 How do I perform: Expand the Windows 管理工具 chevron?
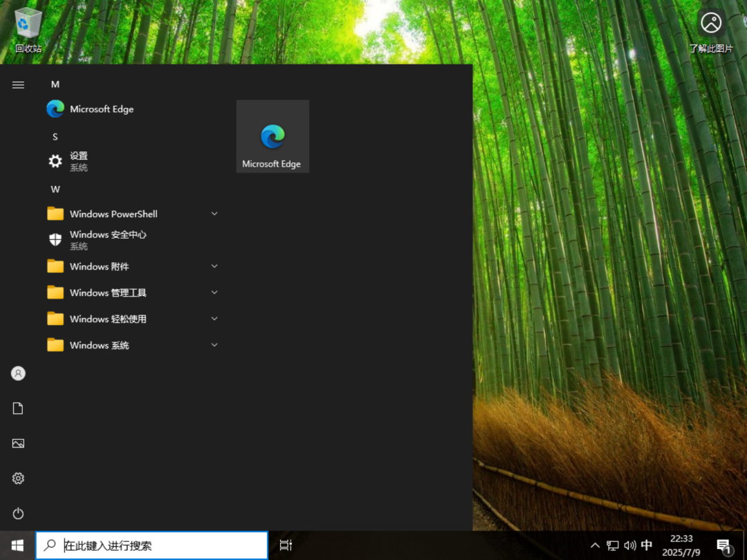click(x=214, y=292)
